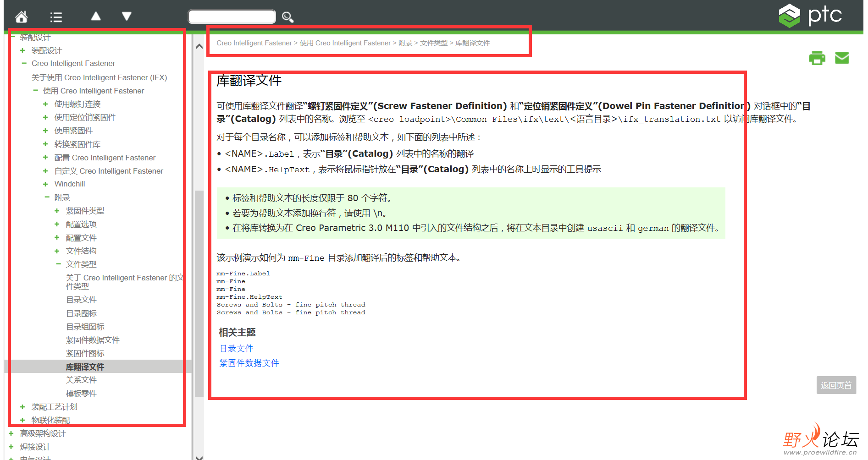Expand 使用紧固件 node
The image size is (868, 460).
tap(45, 131)
